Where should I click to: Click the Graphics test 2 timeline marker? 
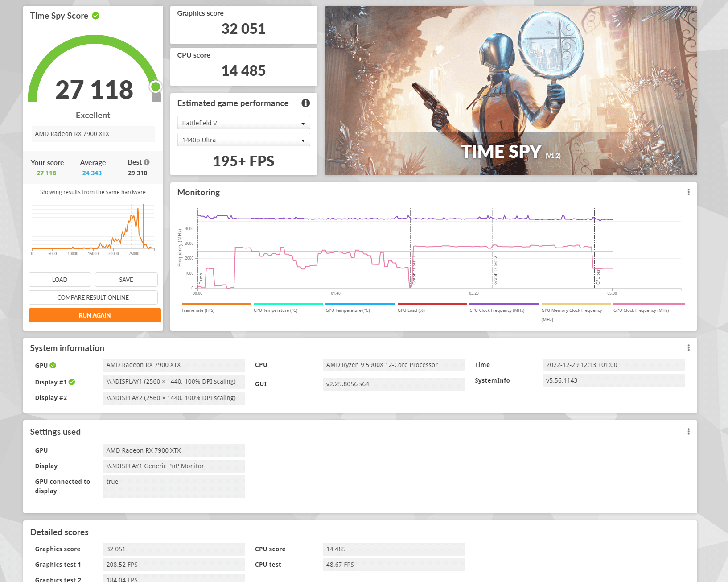(x=495, y=270)
